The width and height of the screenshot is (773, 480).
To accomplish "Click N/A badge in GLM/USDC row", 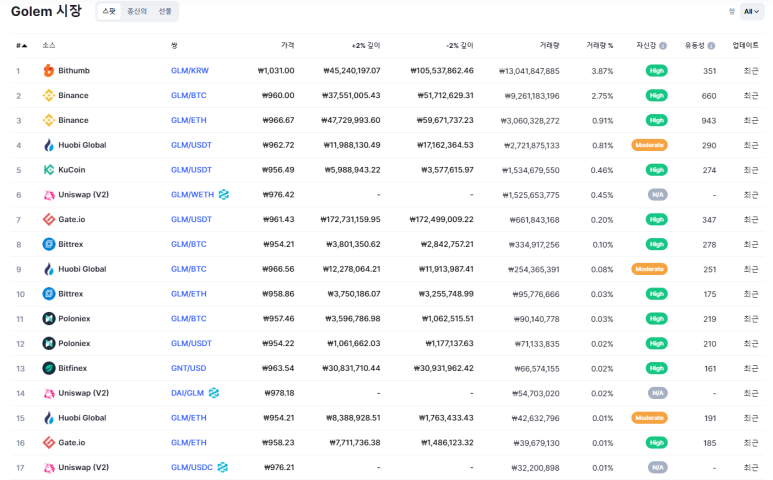I will click(x=658, y=467).
